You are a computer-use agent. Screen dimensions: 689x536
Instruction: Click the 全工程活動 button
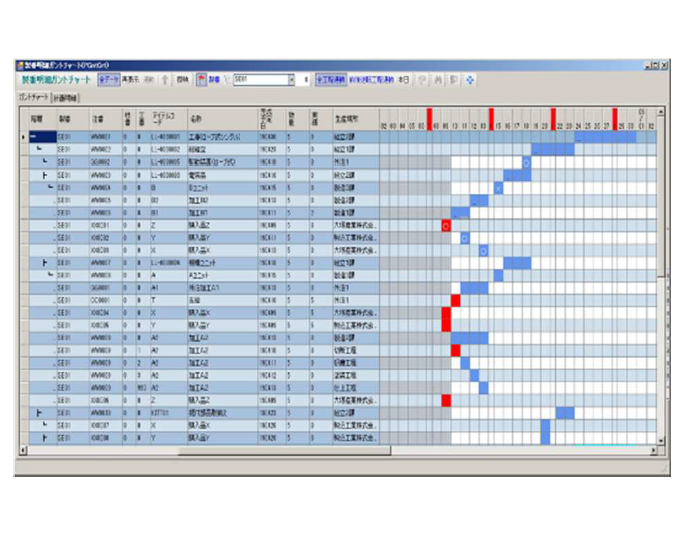pyautogui.click(x=329, y=79)
